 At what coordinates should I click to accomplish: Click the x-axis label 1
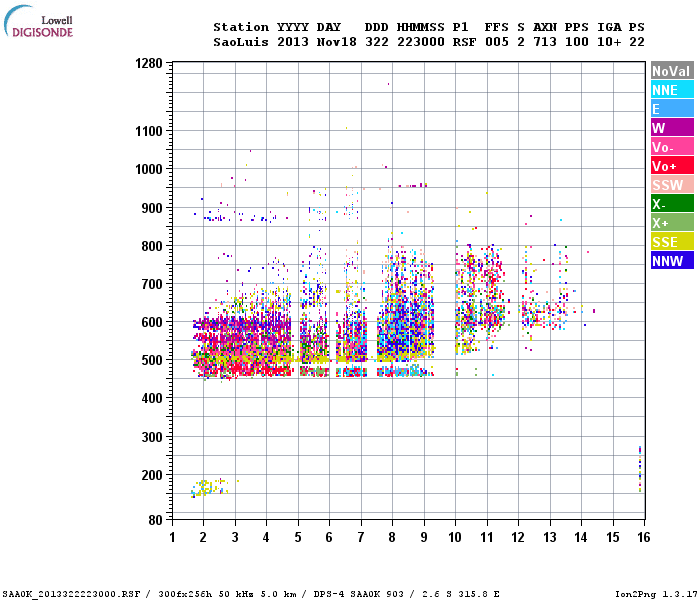(x=172, y=537)
